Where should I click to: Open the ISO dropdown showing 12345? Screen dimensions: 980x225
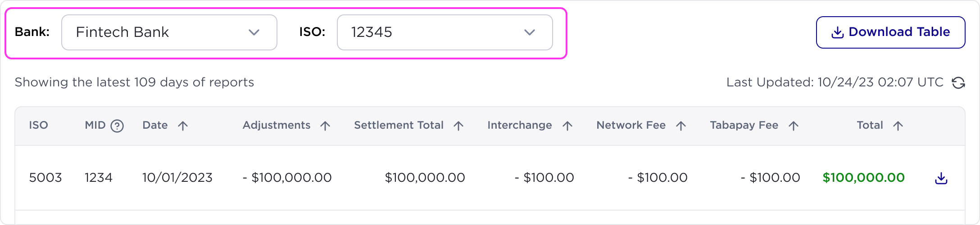pos(445,32)
